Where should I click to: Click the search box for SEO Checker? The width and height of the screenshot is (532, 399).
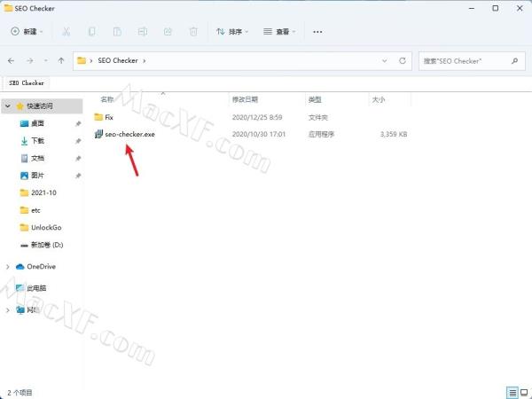(x=467, y=61)
